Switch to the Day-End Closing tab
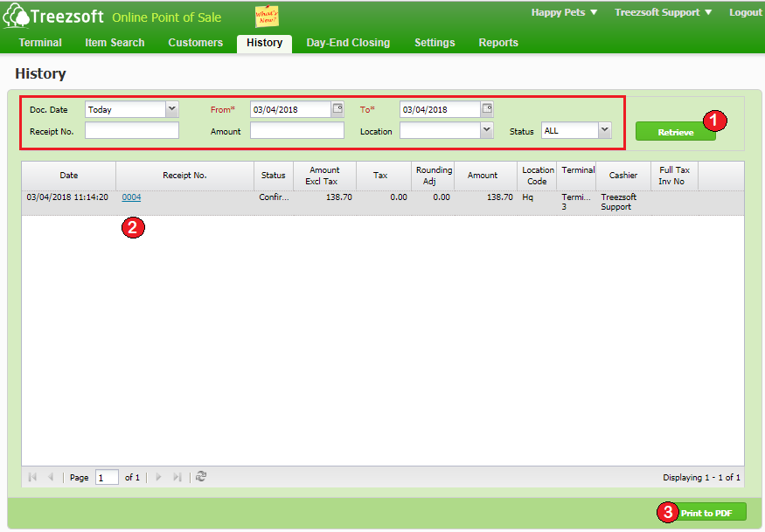The width and height of the screenshot is (765, 532). coord(348,43)
